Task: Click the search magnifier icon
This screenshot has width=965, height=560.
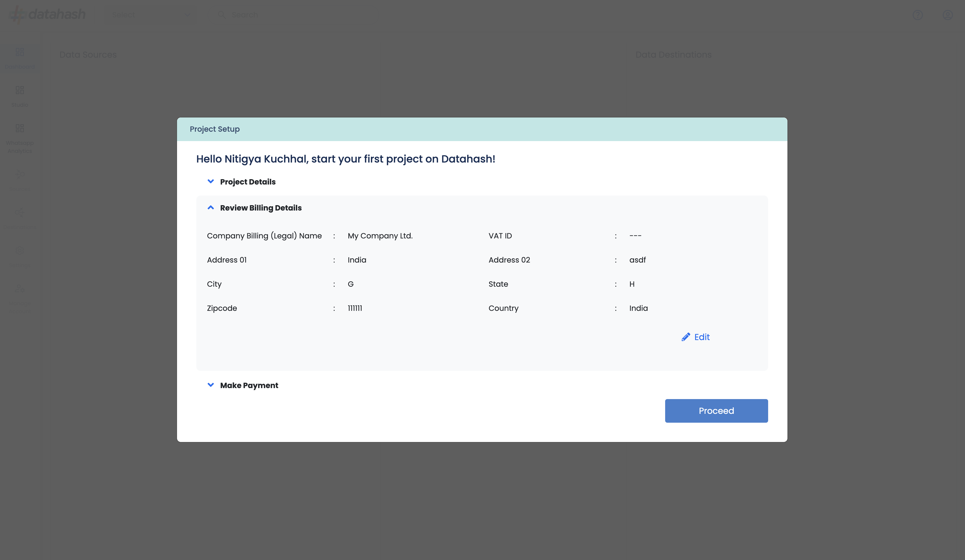Action: click(221, 14)
